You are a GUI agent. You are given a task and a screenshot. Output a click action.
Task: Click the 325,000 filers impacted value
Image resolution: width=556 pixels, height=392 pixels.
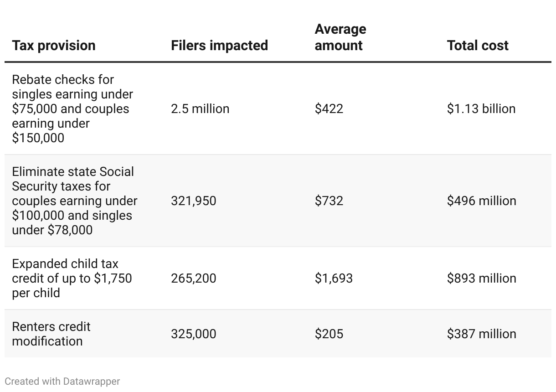[194, 334]
